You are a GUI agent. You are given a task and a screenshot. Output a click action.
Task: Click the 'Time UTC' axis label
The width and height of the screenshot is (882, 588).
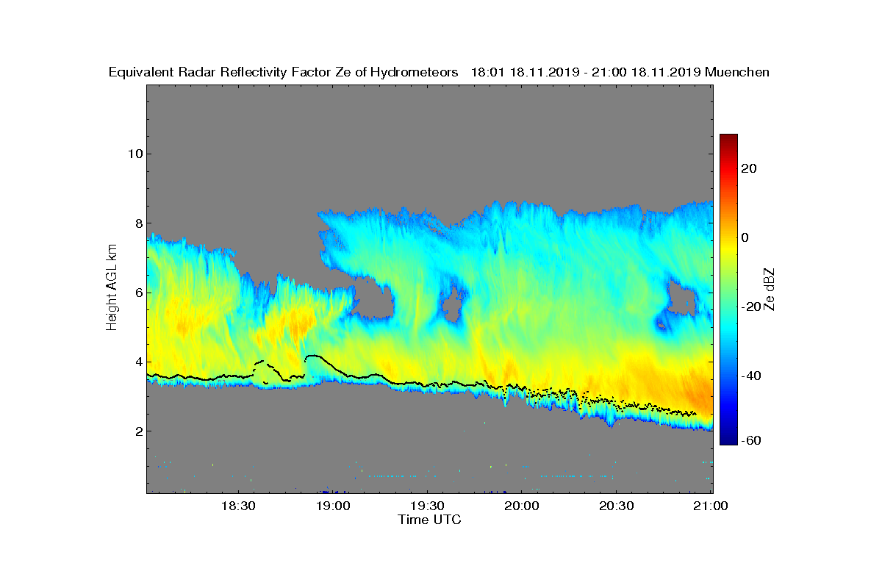pyautogui.click(x=430, y=520)
